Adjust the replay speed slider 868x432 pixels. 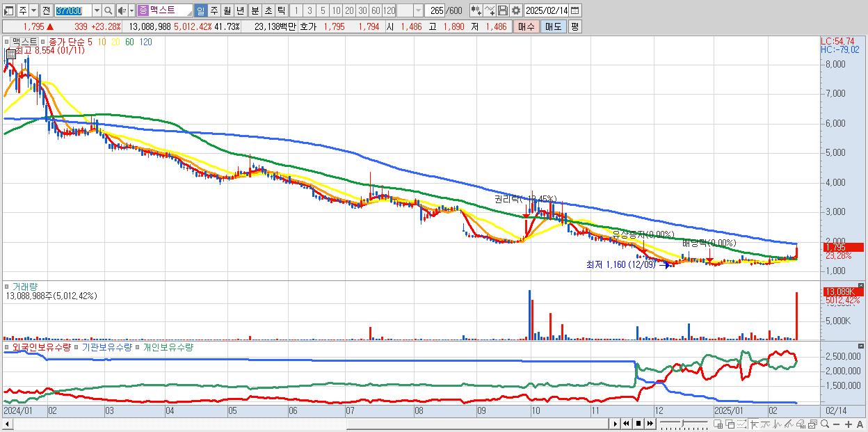(683, 424)
